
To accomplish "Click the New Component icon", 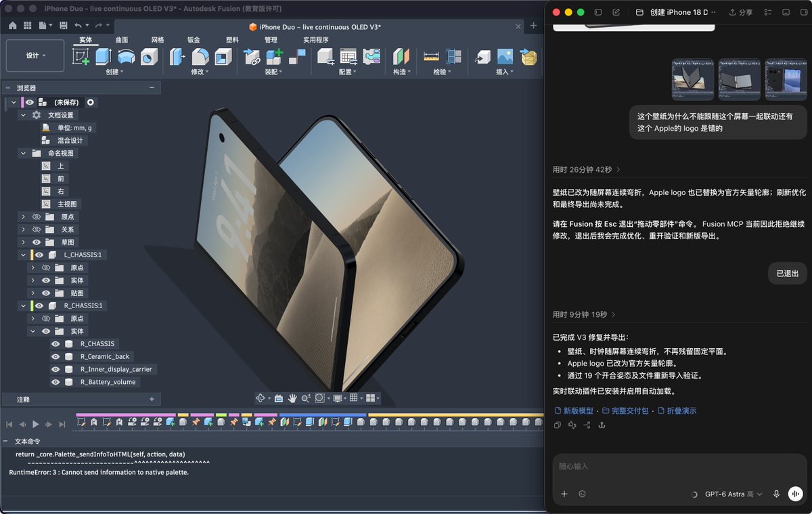I will pos(274,57).
